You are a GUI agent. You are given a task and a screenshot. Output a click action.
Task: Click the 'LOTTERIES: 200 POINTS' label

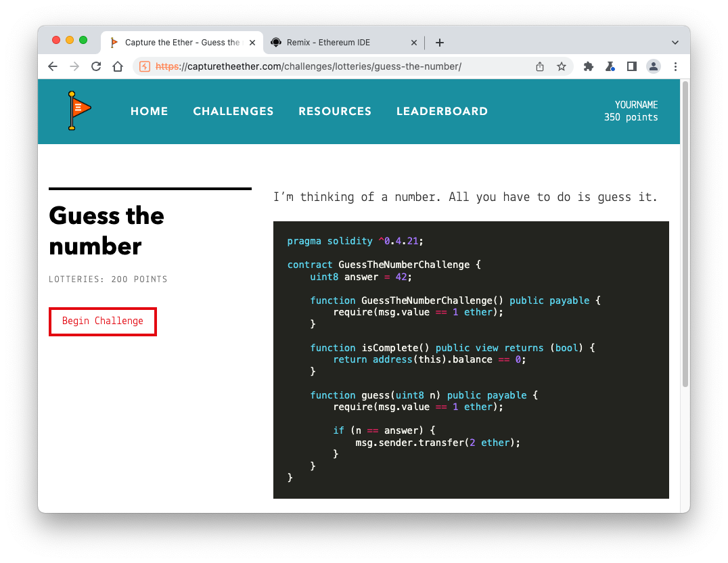tap(108, 279)
